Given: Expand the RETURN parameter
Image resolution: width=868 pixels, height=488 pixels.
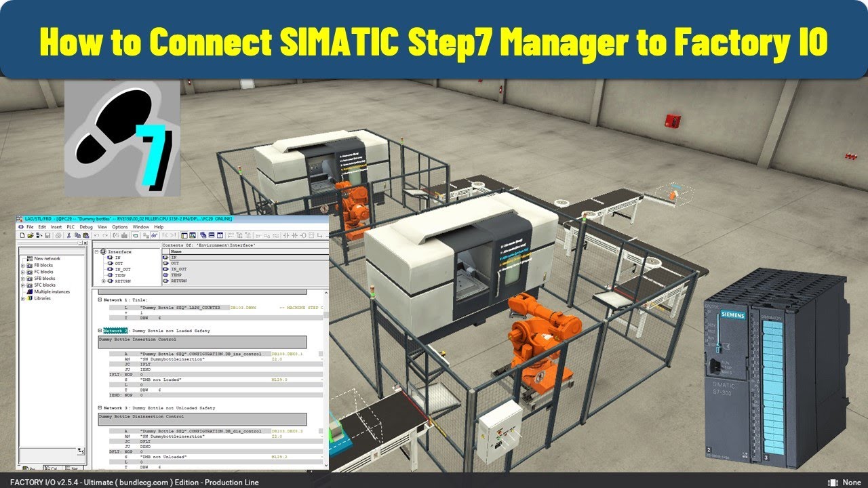Looking at the screenshot, I should click(x=103, y=281).
